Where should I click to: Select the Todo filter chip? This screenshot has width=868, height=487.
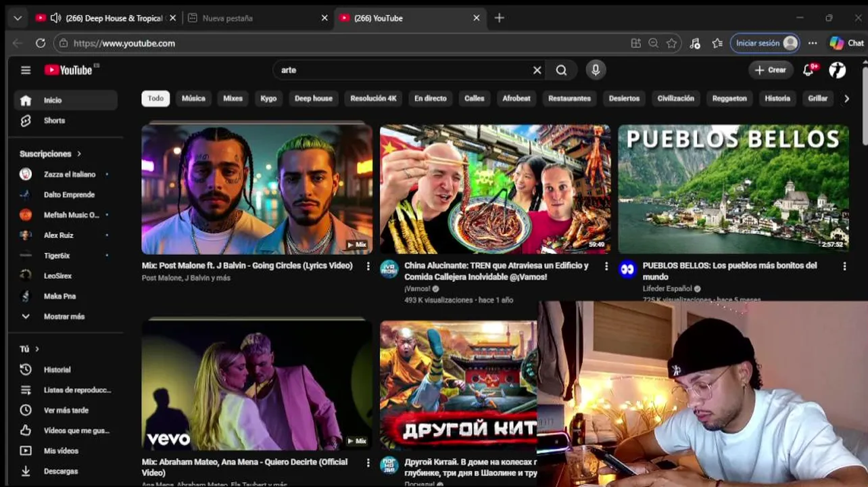pos(155,99)
